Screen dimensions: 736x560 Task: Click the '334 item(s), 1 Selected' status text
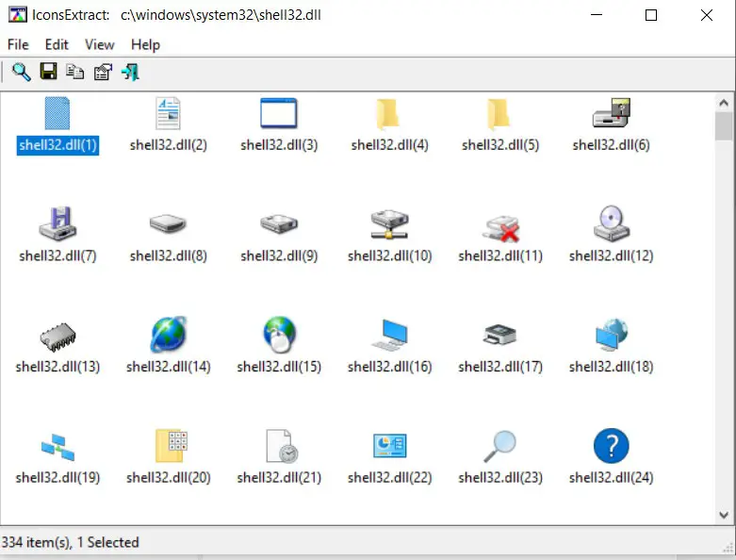coord(71,542)
